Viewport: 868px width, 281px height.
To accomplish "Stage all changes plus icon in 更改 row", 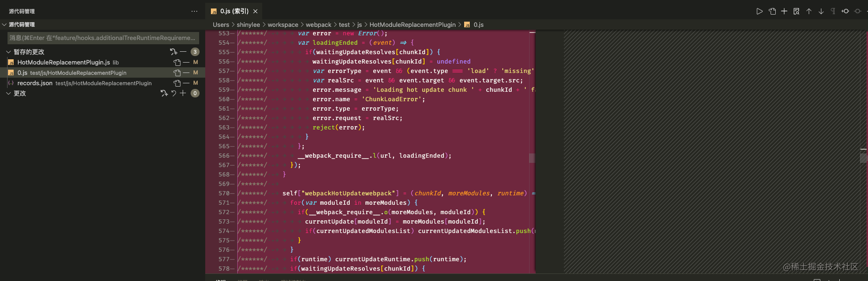I will [x=183, y=93].
